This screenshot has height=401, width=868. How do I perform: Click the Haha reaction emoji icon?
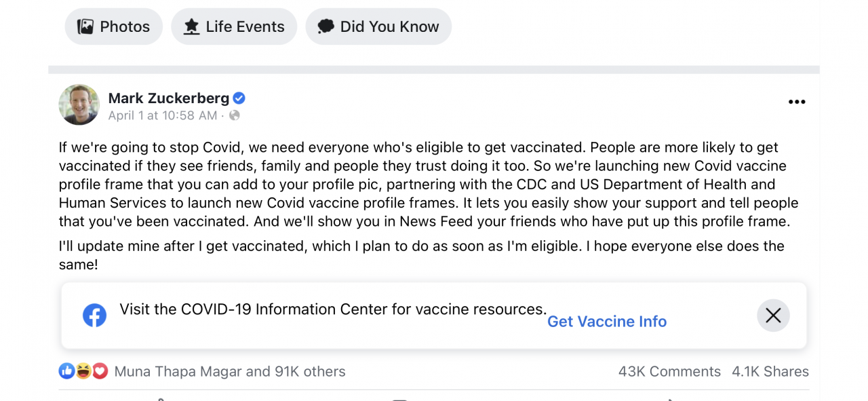pos(83,371)
